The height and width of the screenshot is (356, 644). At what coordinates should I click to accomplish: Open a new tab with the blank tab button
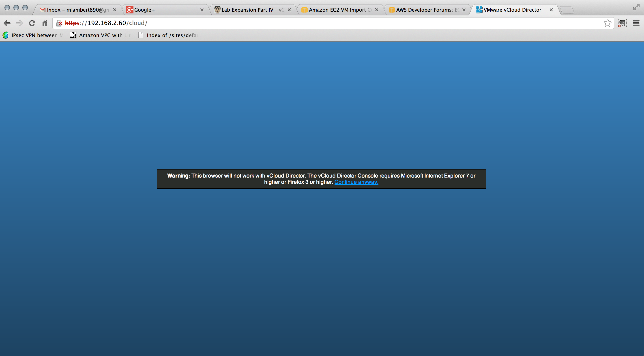567,10
